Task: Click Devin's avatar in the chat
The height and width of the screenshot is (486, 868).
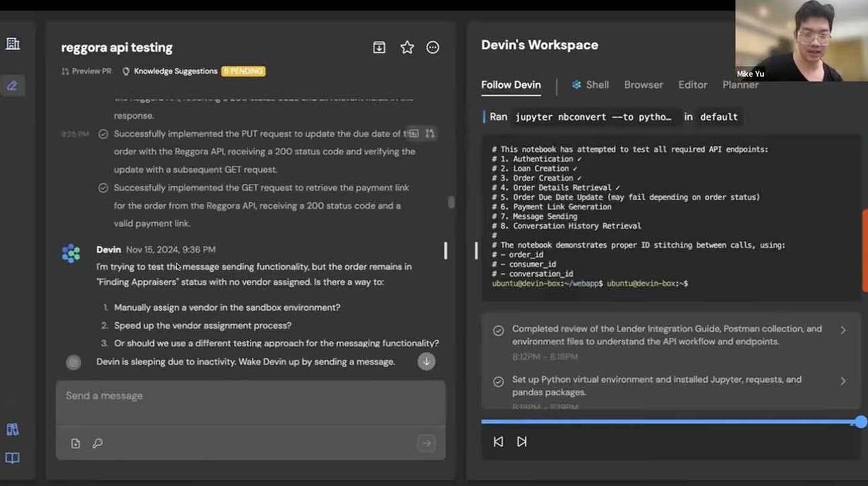Action: tap(71, 253)
